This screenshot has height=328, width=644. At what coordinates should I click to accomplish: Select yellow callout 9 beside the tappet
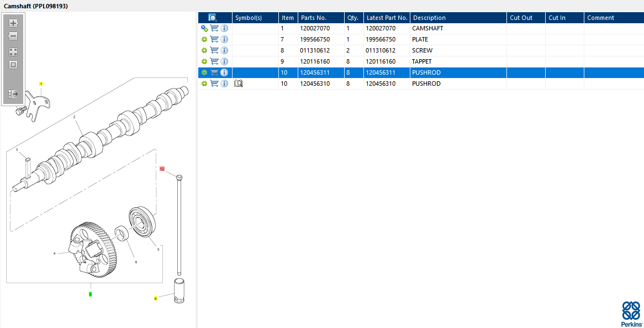point(156,298)
